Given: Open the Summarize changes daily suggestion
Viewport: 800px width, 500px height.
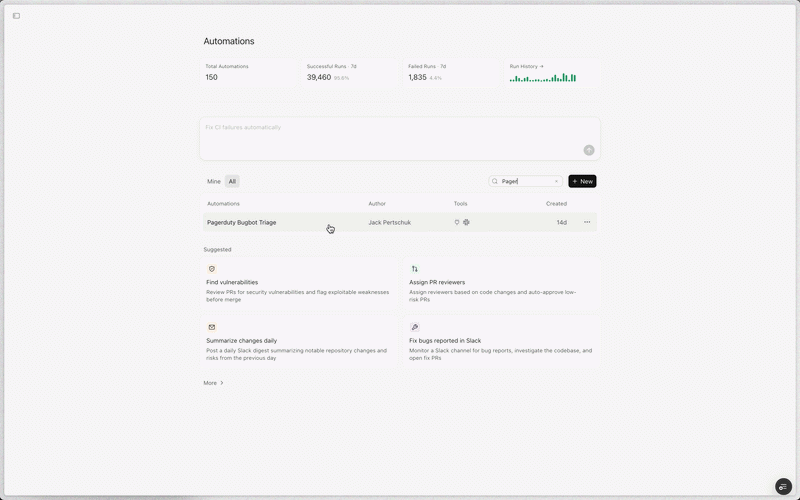Looking at the screenshot, I should point(298,342).
